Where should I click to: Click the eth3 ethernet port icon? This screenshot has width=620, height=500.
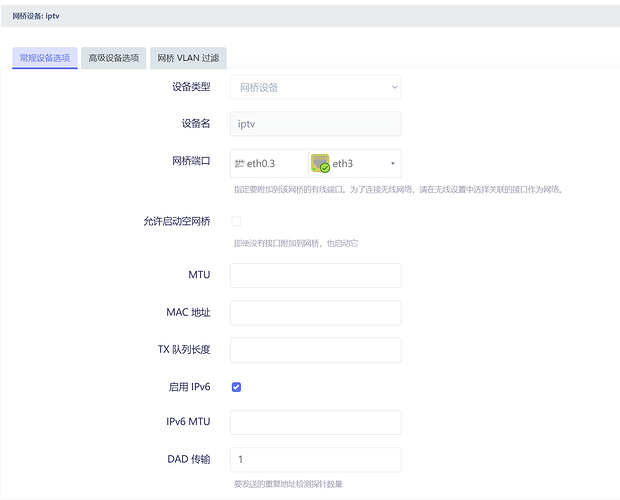[x=320, y=163]
